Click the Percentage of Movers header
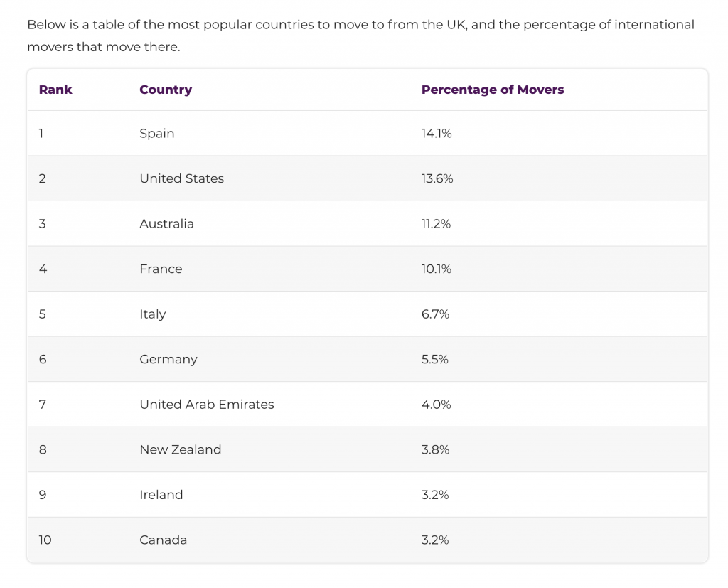Image resolution: width=728 pixels, height=588 pixels. [x=493, y=90]
